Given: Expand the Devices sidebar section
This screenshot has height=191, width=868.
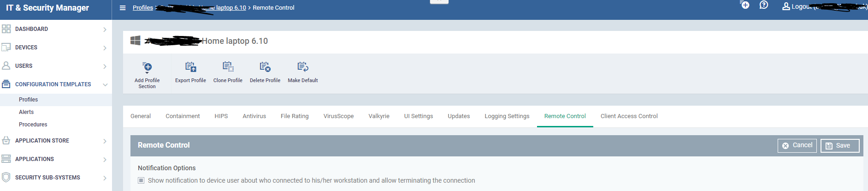Looking at the screenshot, I should (56, 48).
